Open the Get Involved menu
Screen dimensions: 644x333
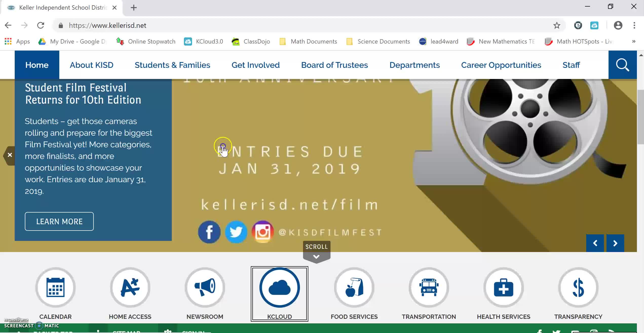tap(255, 65)
